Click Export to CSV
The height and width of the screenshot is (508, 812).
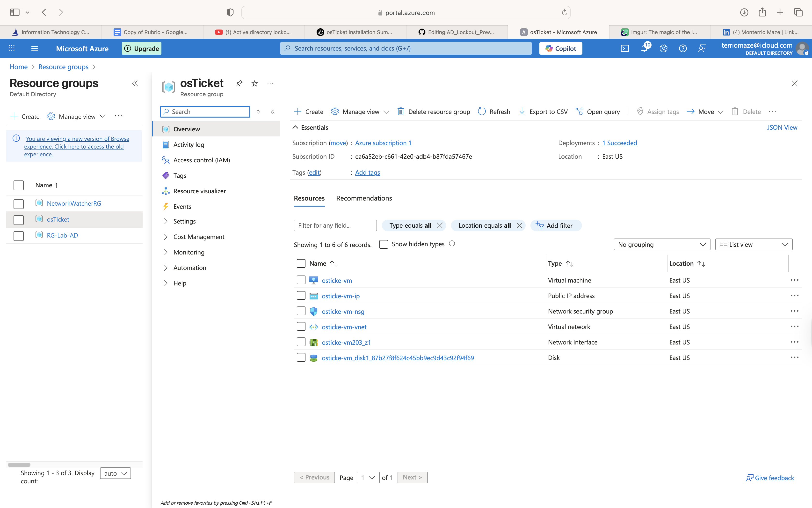543,112
